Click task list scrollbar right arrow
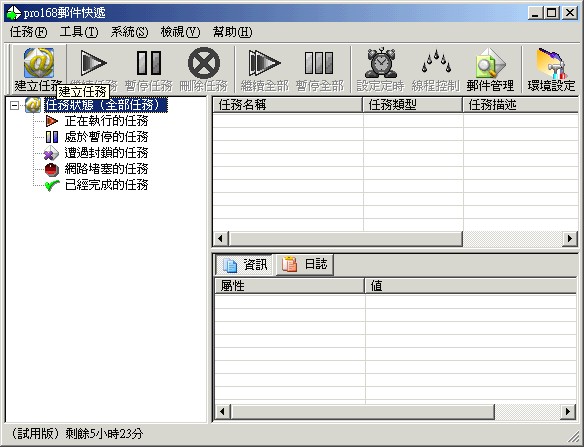The height and width of the screenshot is (447, 584). point(569,238)
